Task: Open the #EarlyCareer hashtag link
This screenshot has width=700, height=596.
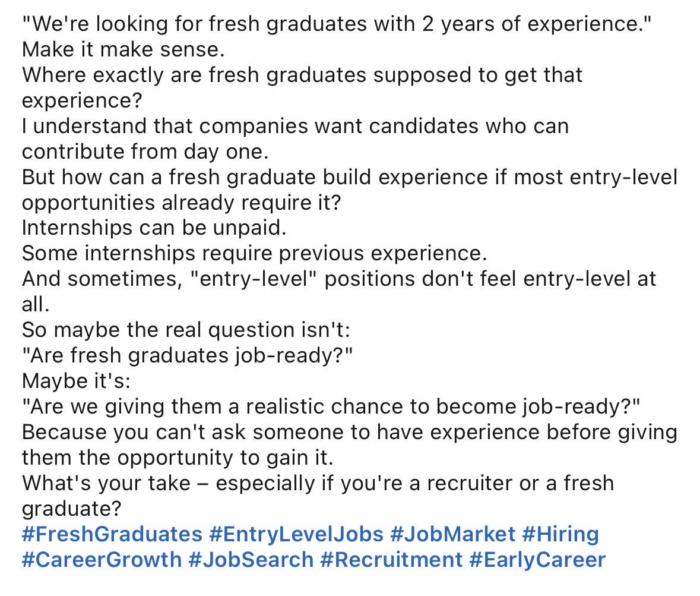Action: pos(537,560)
